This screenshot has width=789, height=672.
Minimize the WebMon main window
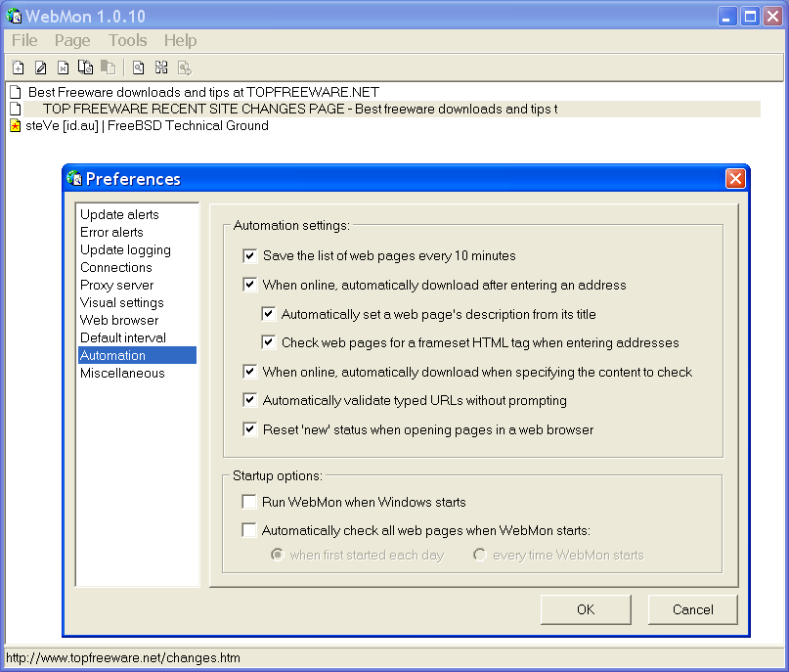tap(726, 17)
